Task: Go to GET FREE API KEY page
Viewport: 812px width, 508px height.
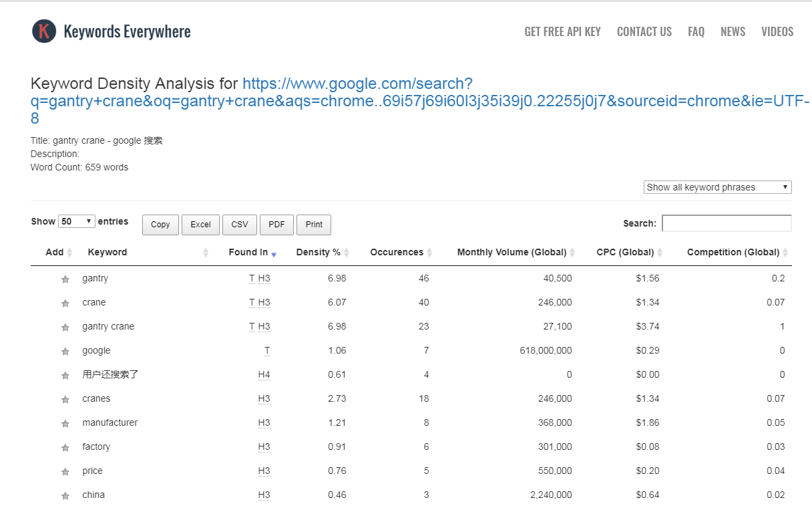Action: point(562,31)
